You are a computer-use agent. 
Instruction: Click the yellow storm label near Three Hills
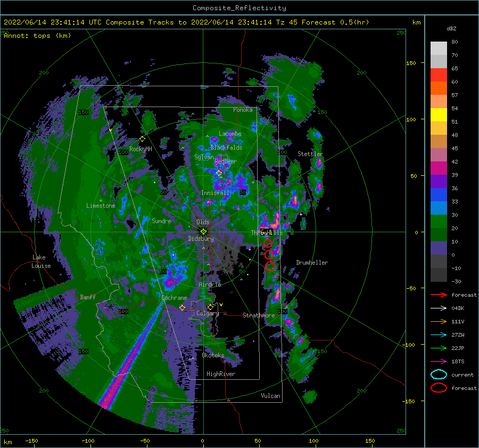tap(267, 232)
